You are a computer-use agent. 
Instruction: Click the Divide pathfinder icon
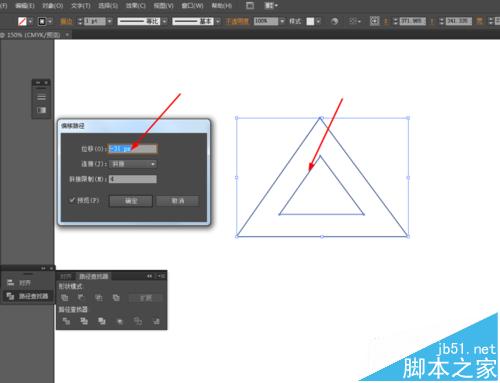[66, 321]
